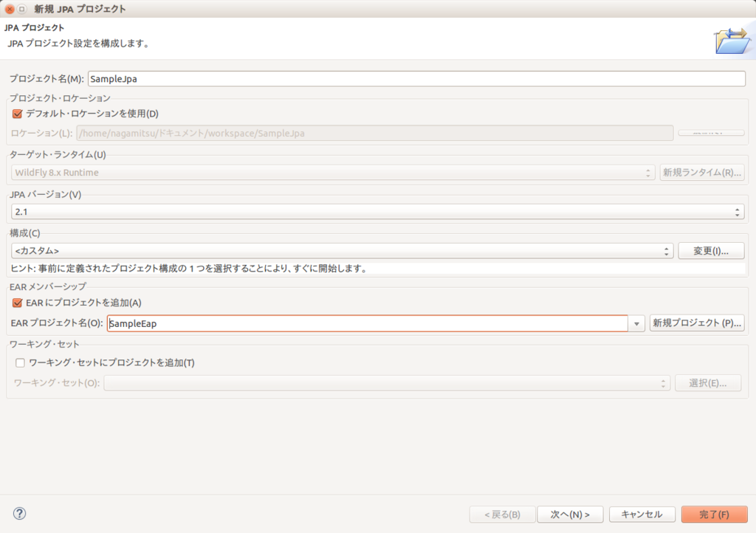The height and width of the screenshot is (533, 756).
Task: Click the 変更(I)... button
Action: click(711, 250)
